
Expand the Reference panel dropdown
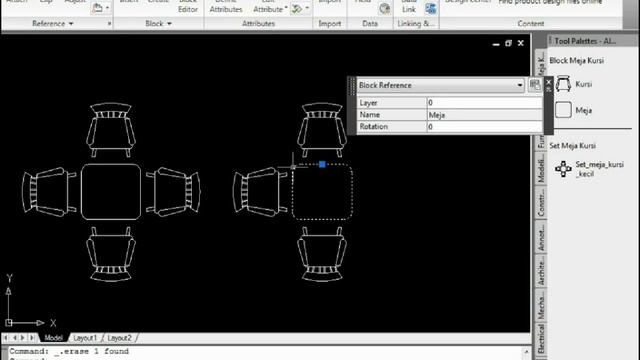point(71,24)
